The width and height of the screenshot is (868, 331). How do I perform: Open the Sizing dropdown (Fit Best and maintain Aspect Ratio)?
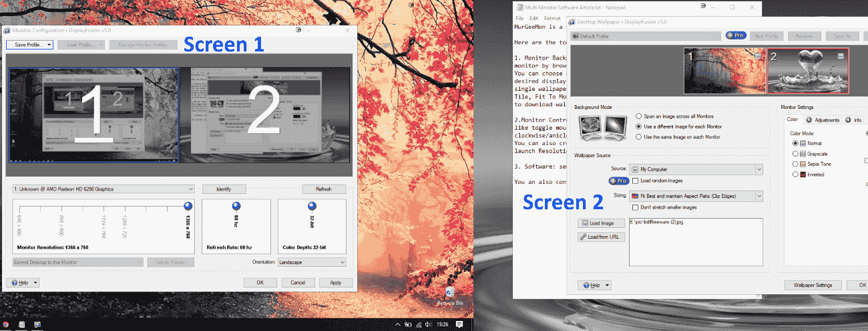(696, 196)
